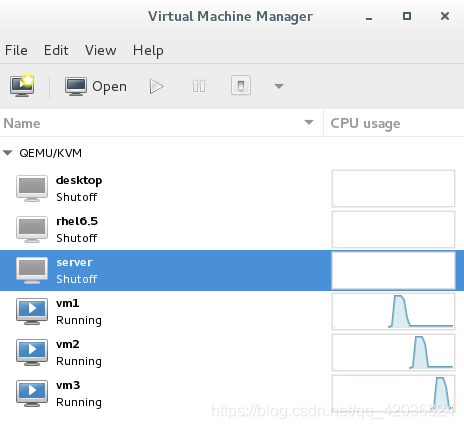Click the Run (play) toolbar icon
The image size is (464, 429).
point(156,87)
